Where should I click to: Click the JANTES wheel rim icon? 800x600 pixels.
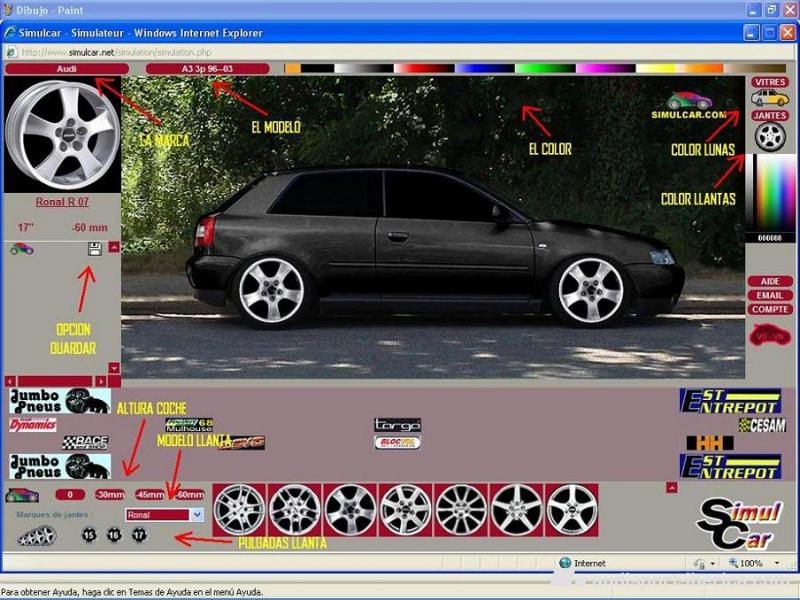[x=769, y=137]
